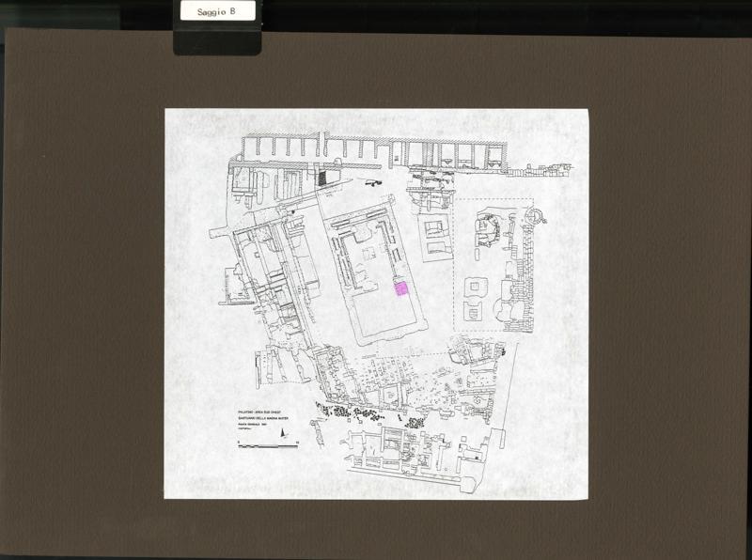Select the pink highlighted square on the plan
Image resolution: width=752 pixels, height=560 pixels.
(x=401, y=288)
